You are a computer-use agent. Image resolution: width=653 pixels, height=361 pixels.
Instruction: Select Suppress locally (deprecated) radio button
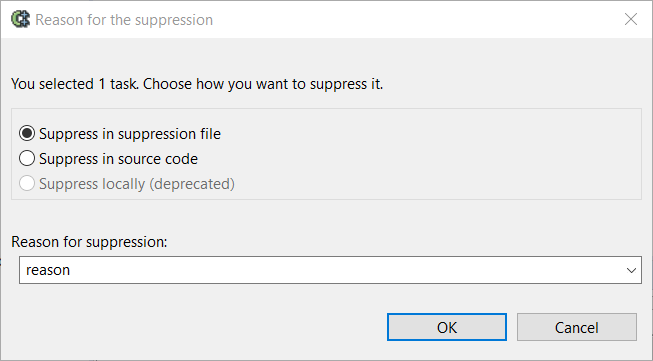(27, 184)
